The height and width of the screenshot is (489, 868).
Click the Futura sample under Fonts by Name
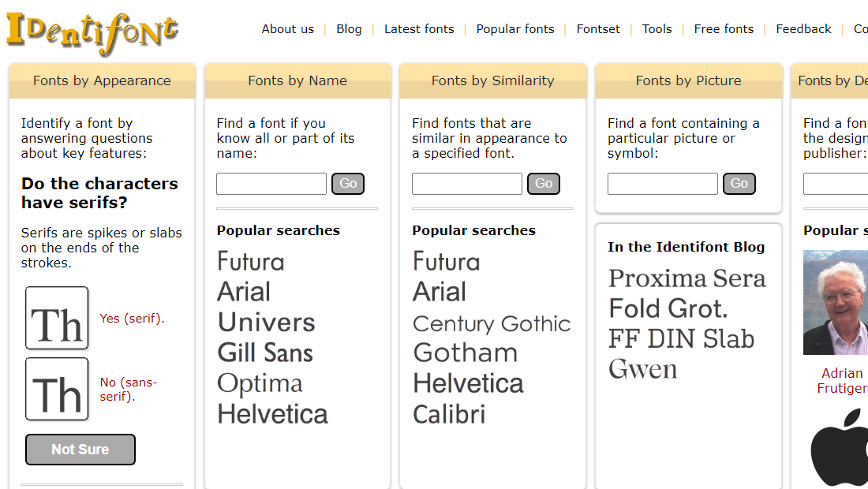point(251,262)
